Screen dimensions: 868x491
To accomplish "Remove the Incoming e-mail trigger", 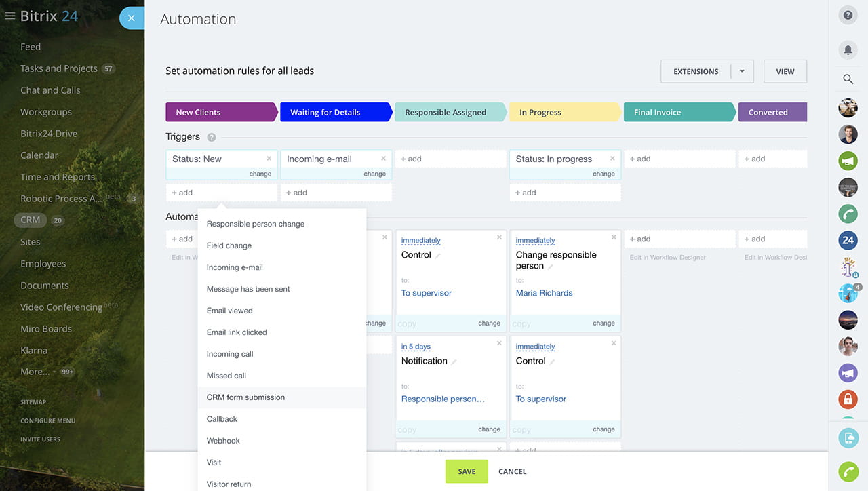I will tap(384, 159).
